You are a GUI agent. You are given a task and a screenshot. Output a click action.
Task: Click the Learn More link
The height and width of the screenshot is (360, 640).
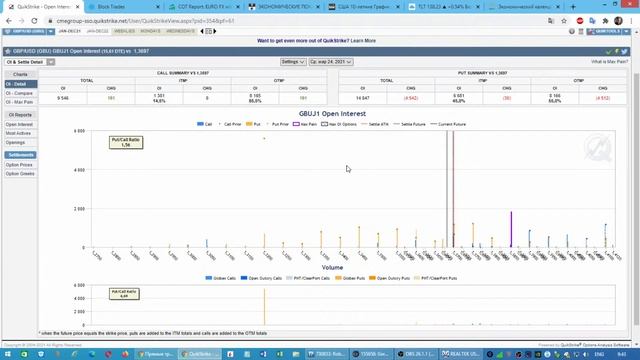tap(363, 41)
